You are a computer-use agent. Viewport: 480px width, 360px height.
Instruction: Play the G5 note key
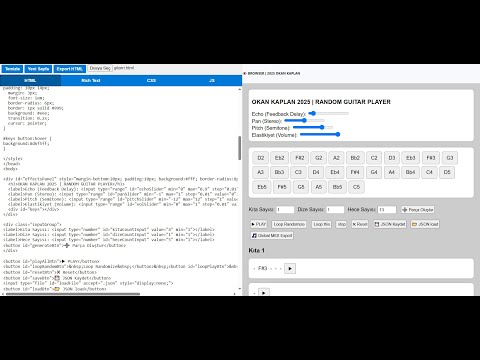(301, 187)
